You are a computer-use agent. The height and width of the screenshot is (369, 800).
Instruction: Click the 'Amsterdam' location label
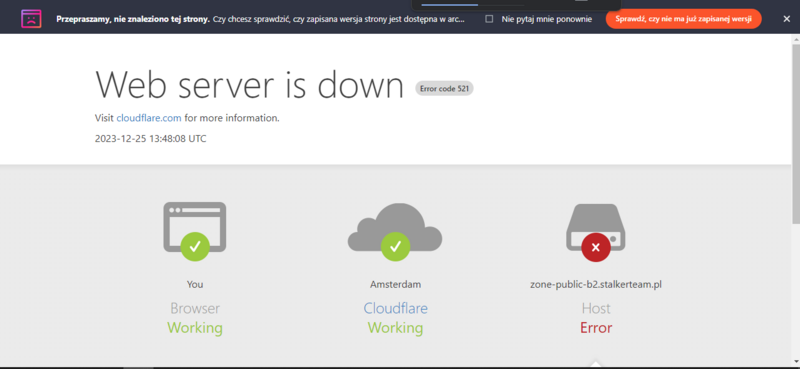395,284
